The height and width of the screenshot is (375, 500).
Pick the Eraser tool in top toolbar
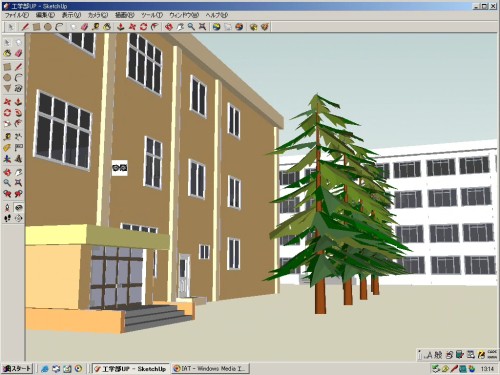(x=84, y=27)
